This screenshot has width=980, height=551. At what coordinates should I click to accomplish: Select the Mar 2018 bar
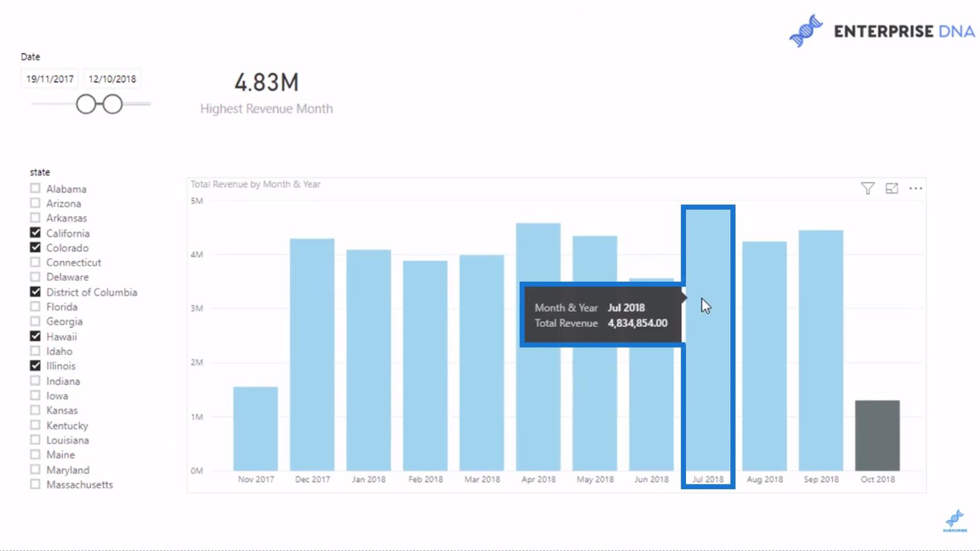(x=482, y=363)
